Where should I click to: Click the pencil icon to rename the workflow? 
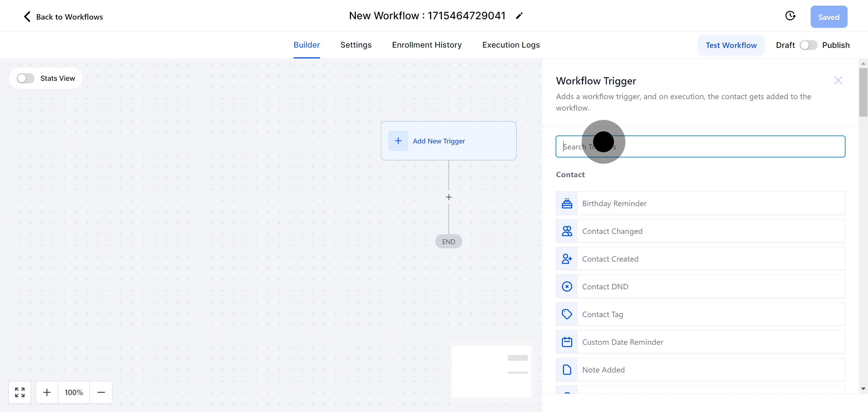(519, 16)
